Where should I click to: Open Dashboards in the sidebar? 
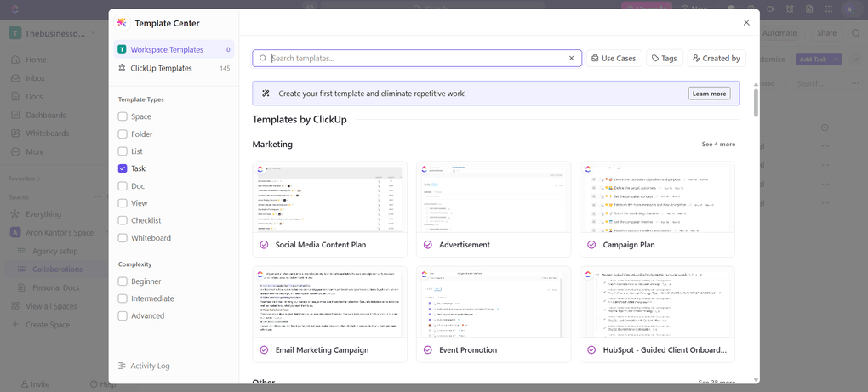45,115
